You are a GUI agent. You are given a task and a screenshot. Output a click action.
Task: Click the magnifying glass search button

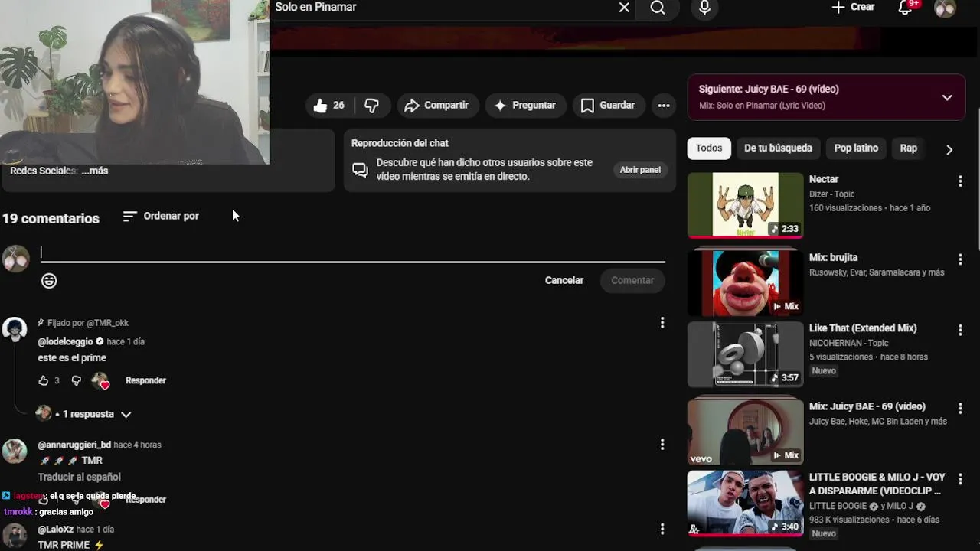coord(658,8)
